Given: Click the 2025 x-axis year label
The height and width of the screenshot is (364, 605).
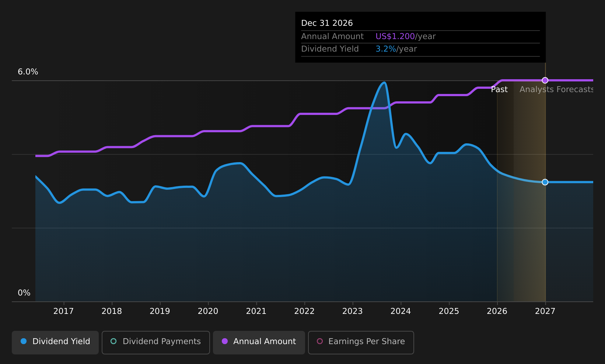Looking at the screenshot, I should 449,311.
